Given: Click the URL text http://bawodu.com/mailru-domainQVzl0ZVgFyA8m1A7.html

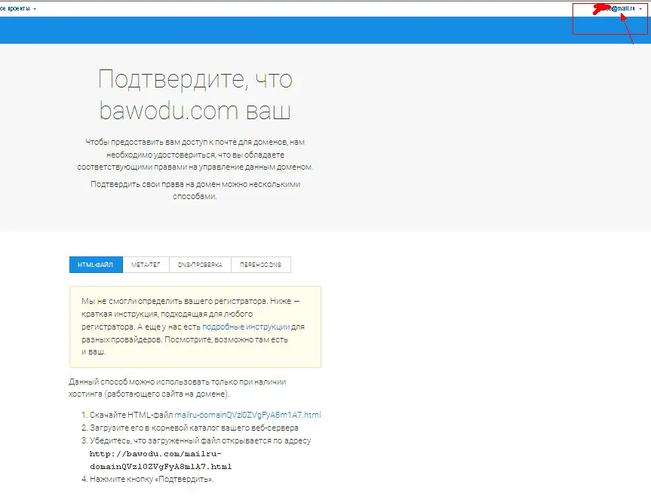Looking at the screenshot, I should [x=160, y=460].
